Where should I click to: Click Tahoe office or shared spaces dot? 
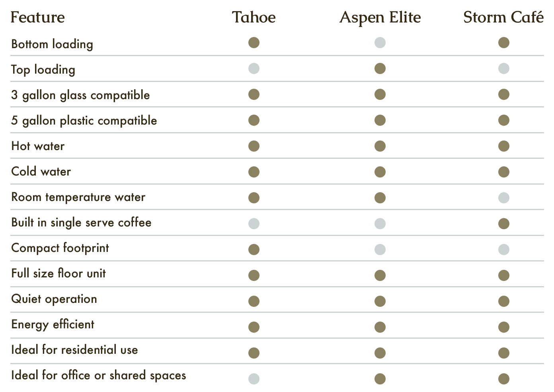click(254, 379)
